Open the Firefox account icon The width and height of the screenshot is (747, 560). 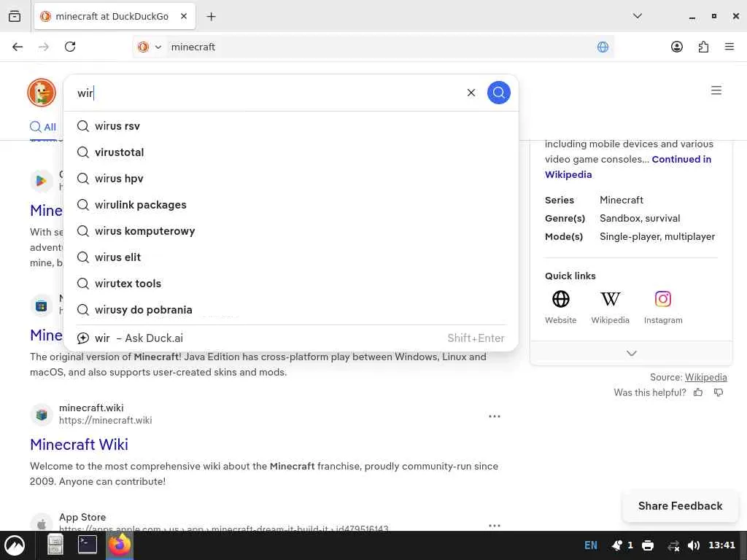(x=676, y=47)
